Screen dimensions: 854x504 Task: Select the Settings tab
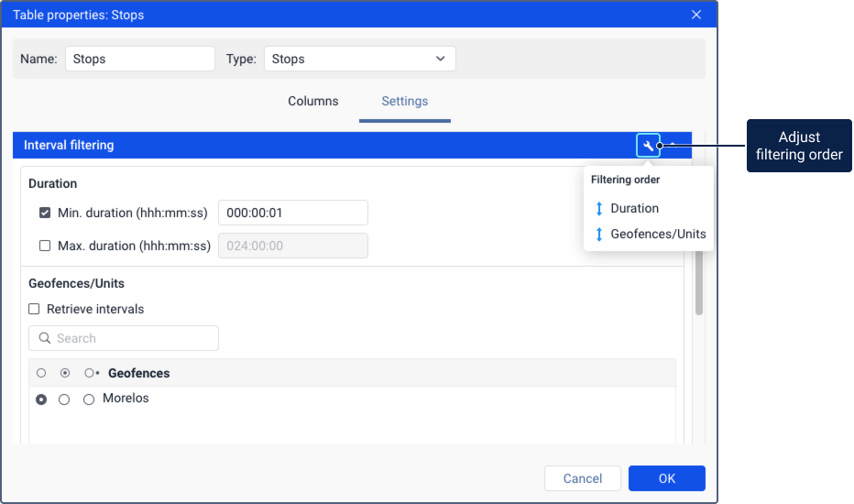pyautogui.click(x=405, y=101)
